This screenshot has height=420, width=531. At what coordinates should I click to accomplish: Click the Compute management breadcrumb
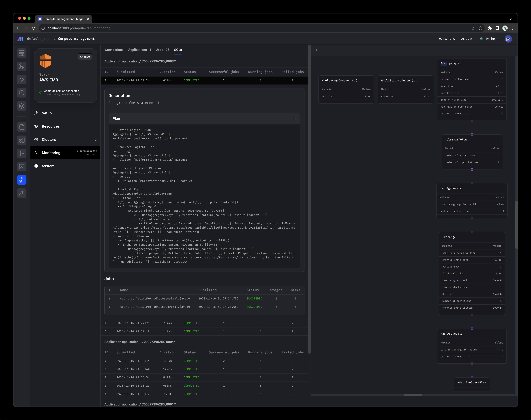click(76, 39)
